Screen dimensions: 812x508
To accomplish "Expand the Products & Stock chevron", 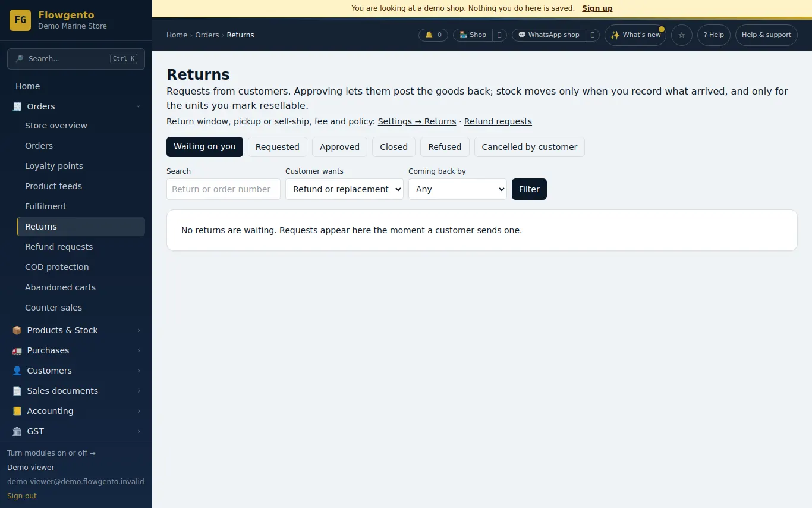I will click(139, 330).
